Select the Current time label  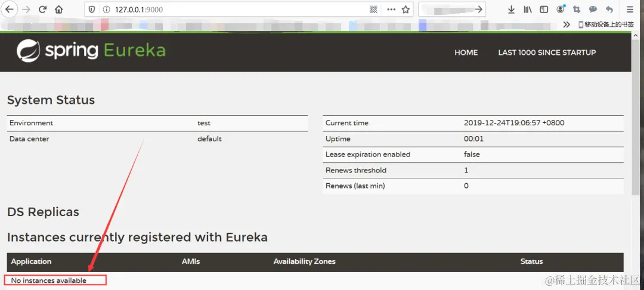click(347, 123)
